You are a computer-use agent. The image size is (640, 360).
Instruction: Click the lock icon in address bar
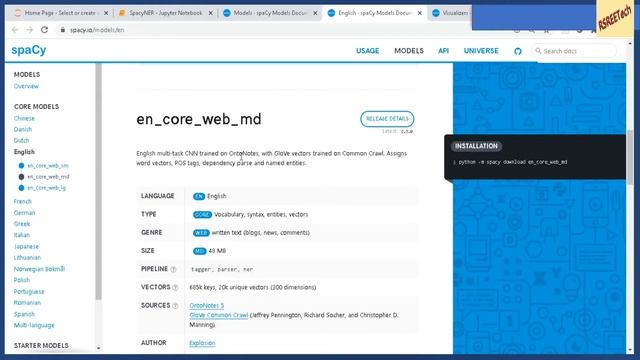62,30
